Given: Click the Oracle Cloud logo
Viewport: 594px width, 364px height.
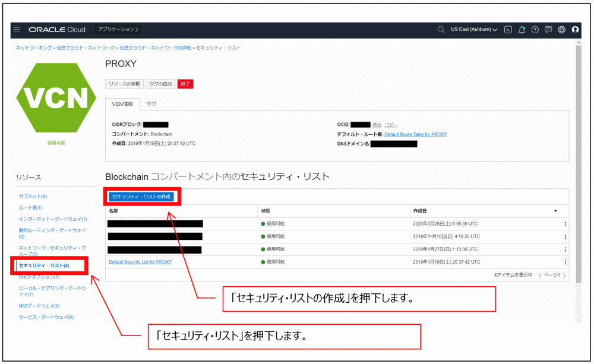Looking at the screenshot, I should (57, 30).
